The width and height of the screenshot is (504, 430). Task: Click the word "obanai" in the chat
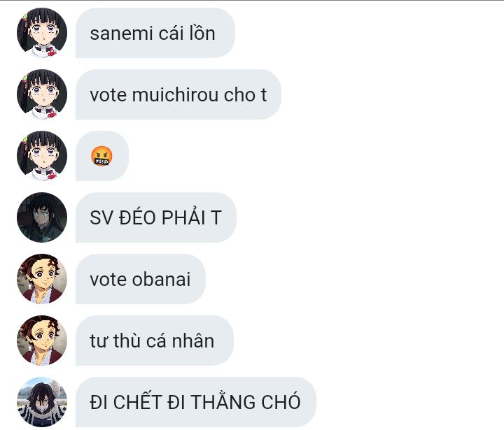point(162,280)
